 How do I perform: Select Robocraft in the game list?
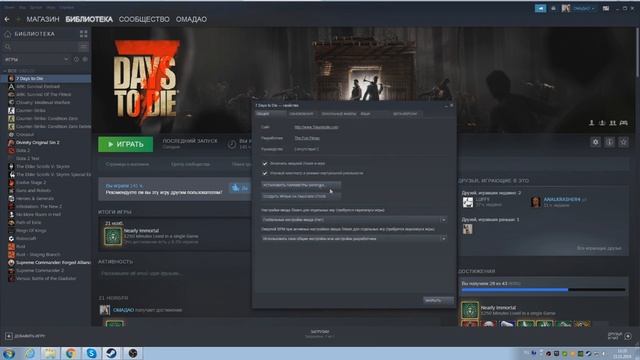pos(26,238)
